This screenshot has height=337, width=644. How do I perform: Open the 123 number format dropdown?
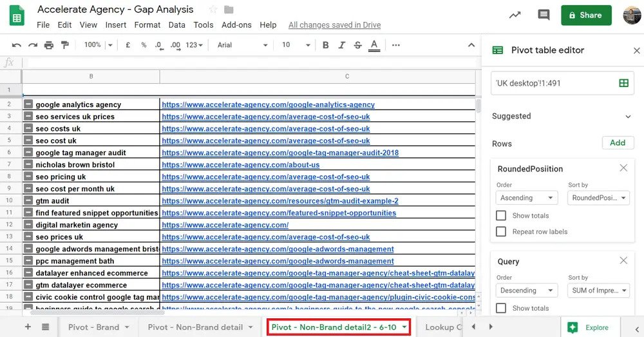194,45
